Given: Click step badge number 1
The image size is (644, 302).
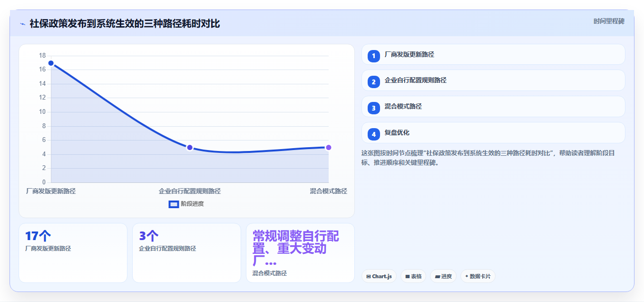Looking at the screenshot, I should tap(374, 56).
